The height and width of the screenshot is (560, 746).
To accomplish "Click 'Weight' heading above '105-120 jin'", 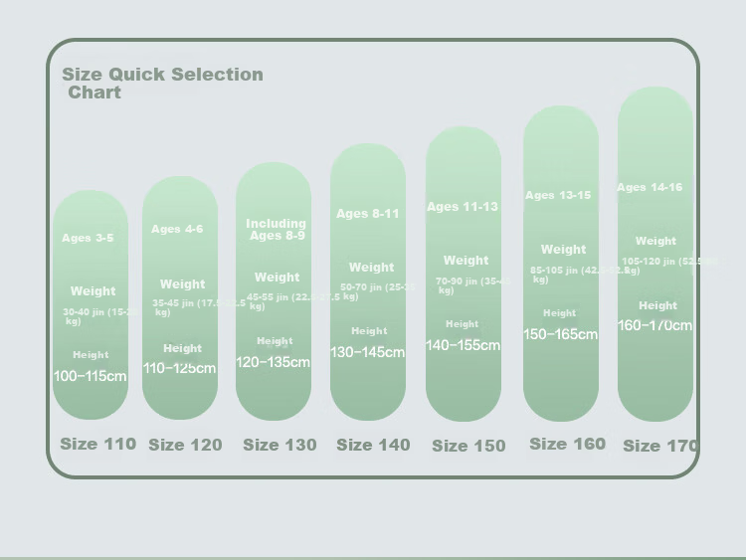I will (655, 242).
